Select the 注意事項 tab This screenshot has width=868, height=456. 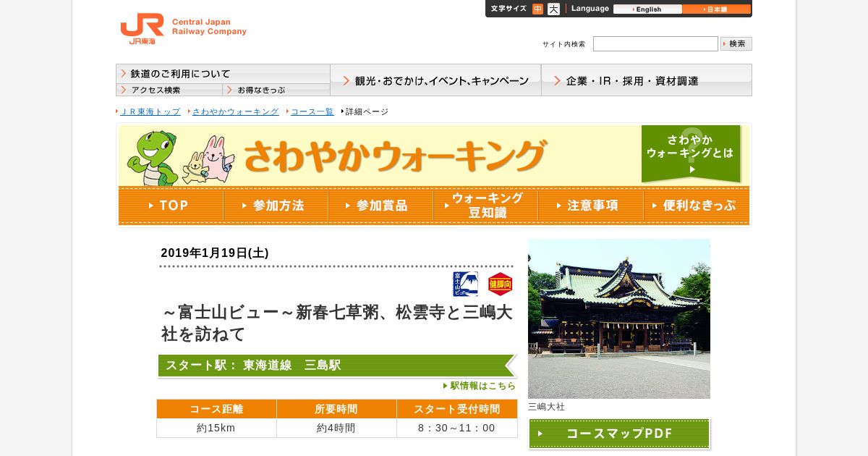point(590,206)
